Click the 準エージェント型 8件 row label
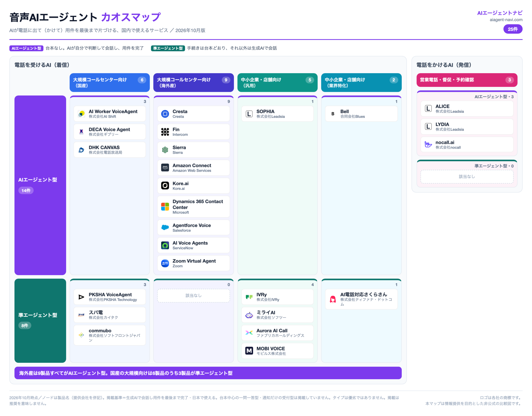 40,321
